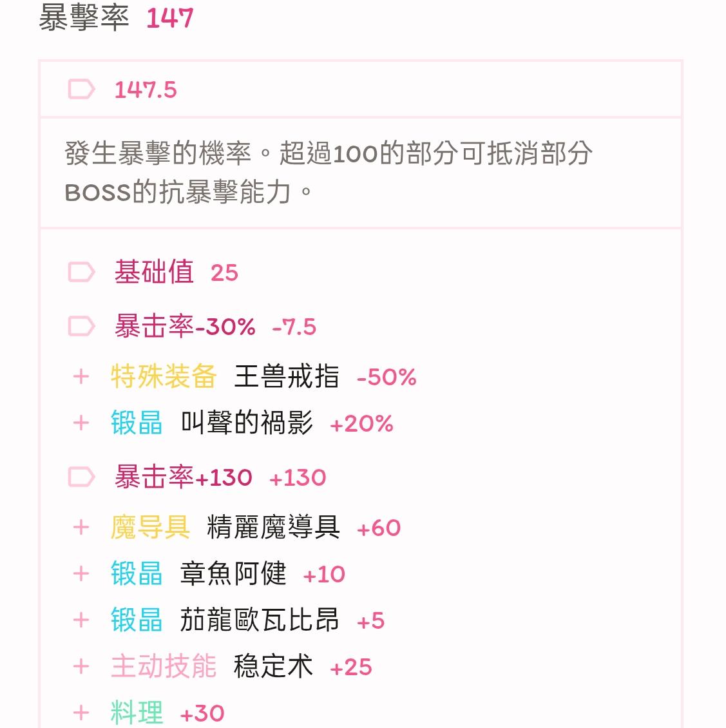This screenshot has width=726, height=728.
Task: Click the tag icon beside 147.5
Action: point(82,90)
